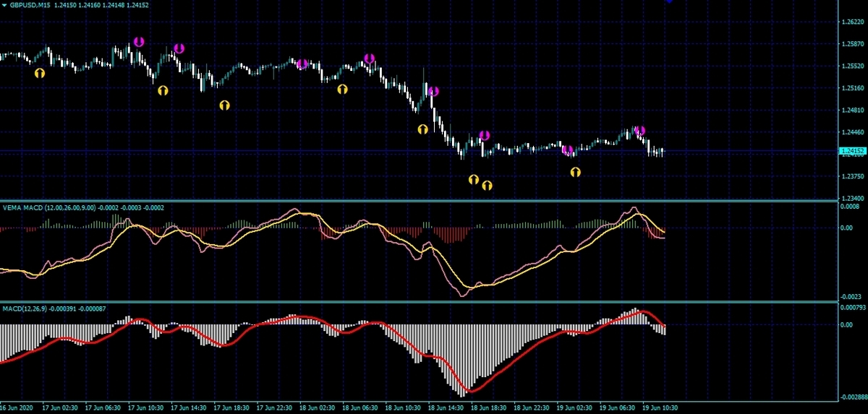The height and width of the screenshot is (414, 868).
Task: Click magenta down arrow just before 18 Jun 02:30
Action: click(x=302, y=64)
